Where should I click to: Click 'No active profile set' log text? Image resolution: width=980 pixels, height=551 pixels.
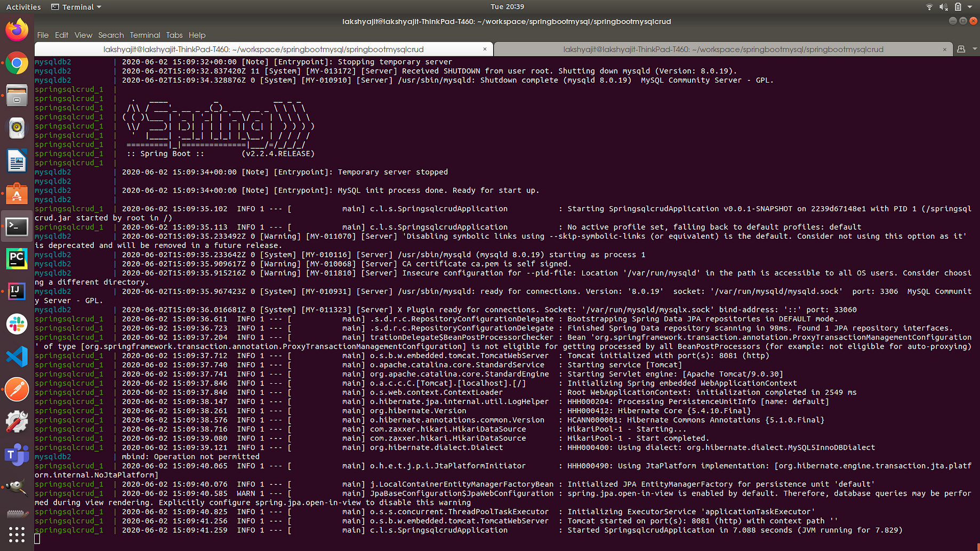coord(714,227)
